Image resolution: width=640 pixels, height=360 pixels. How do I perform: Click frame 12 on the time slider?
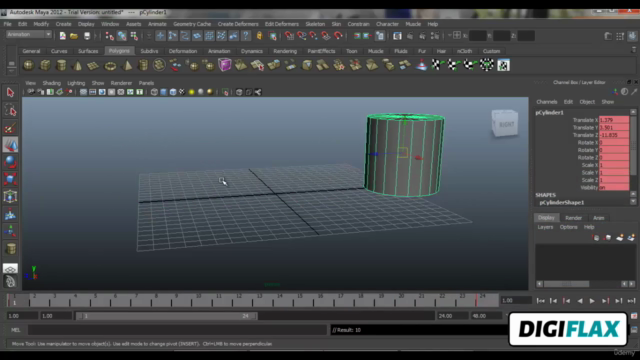pos(239,300)
